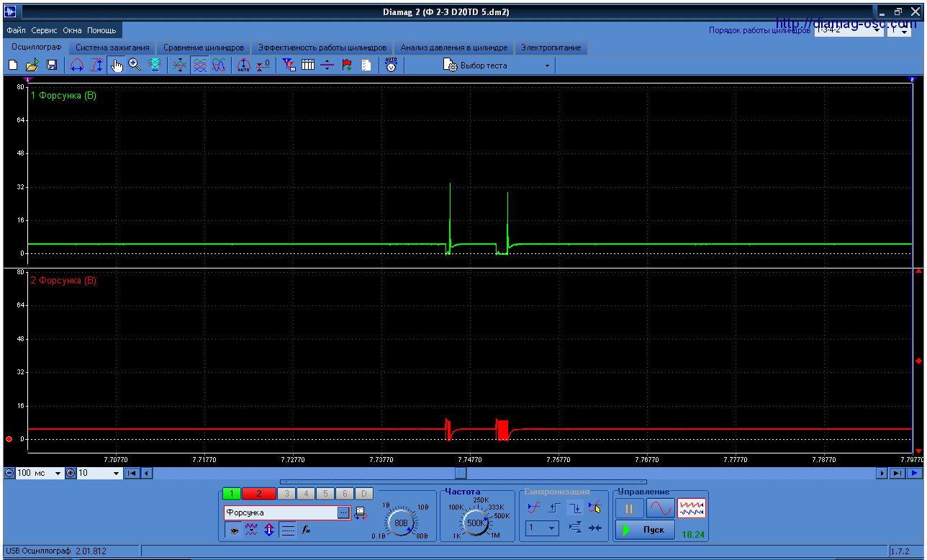
Task: Click the vertical position arrows icon
Action: click(270, 530)
